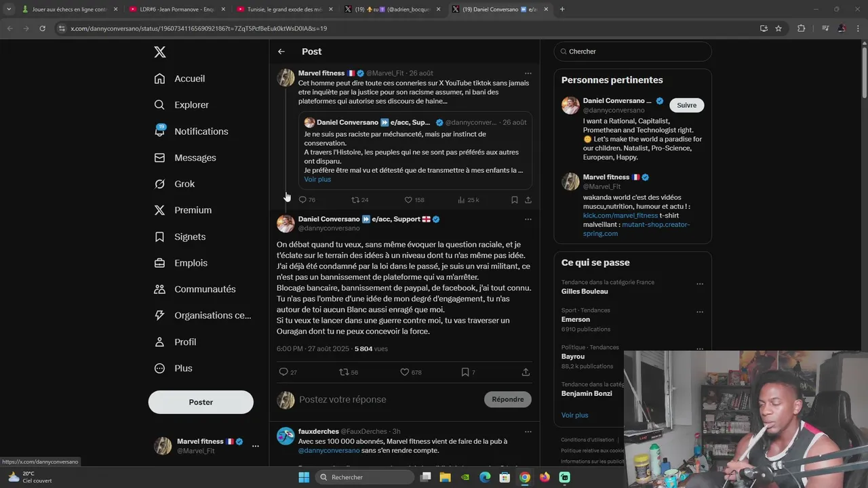Click Voir plus in quoted post
Viewport: 868px width, 488px height.
(317, 180)
